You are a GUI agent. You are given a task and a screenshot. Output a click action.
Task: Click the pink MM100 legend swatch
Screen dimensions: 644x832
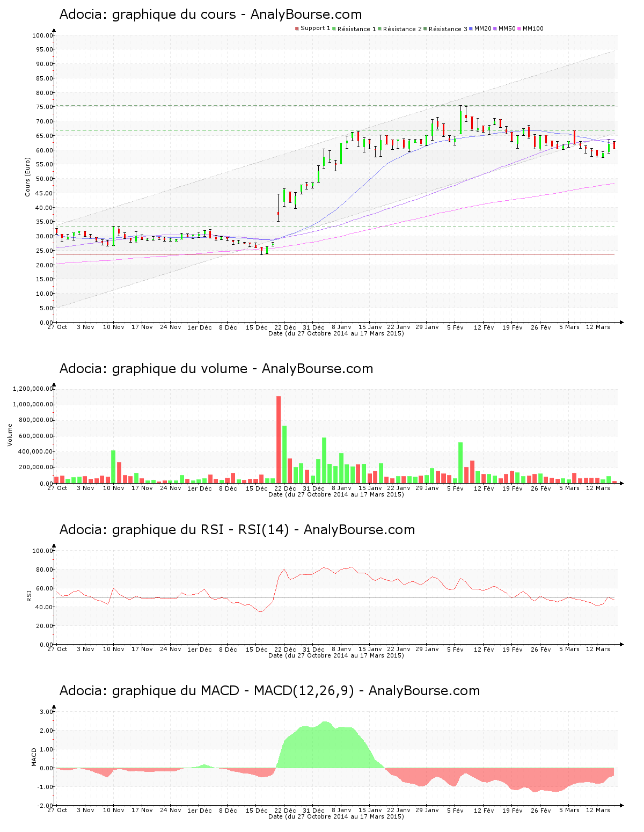pyautogui.click(x=519, y=28)
